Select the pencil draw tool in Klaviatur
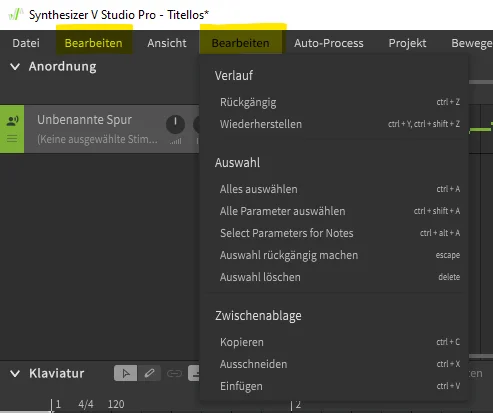Screen dimensions: 493x413 point(149,373)
